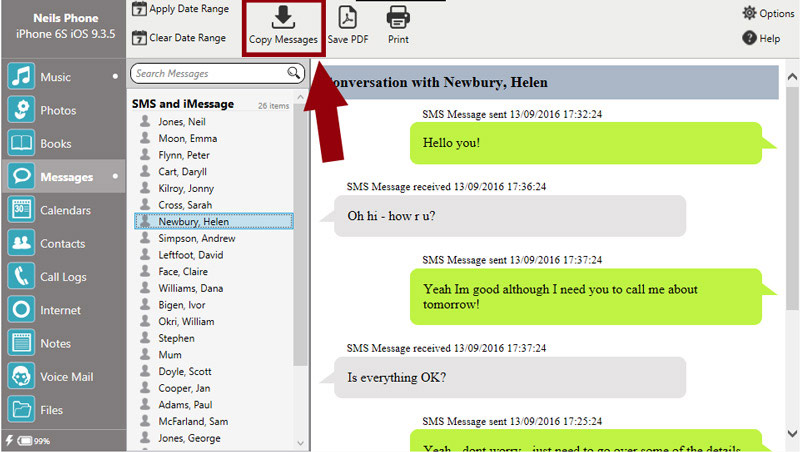This screenshot has height=452, width=800.
Task: Open the Music section icon
Action: (21, 77)
